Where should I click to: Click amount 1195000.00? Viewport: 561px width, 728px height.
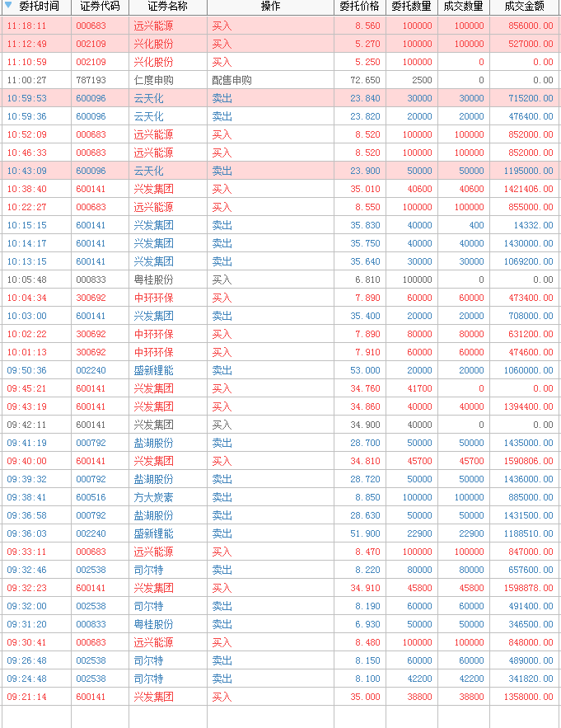[529, 171]
